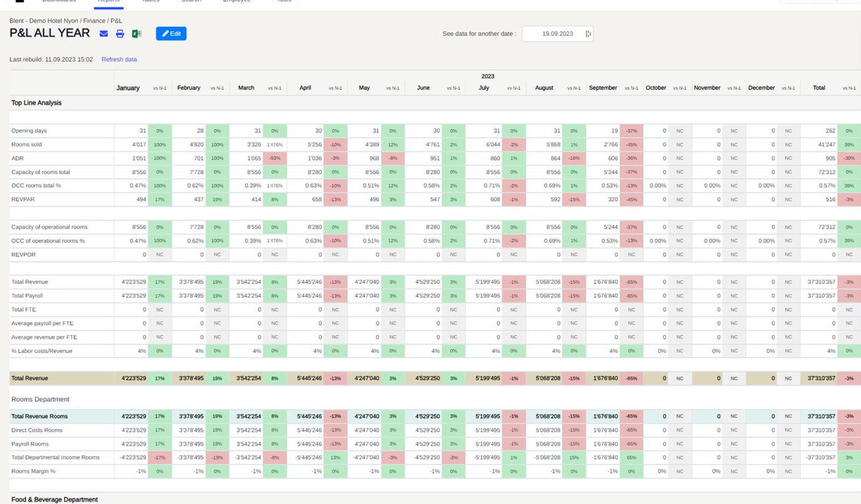Click the January REVPAR value 494
861x504 pixels.
click(141, 200)
